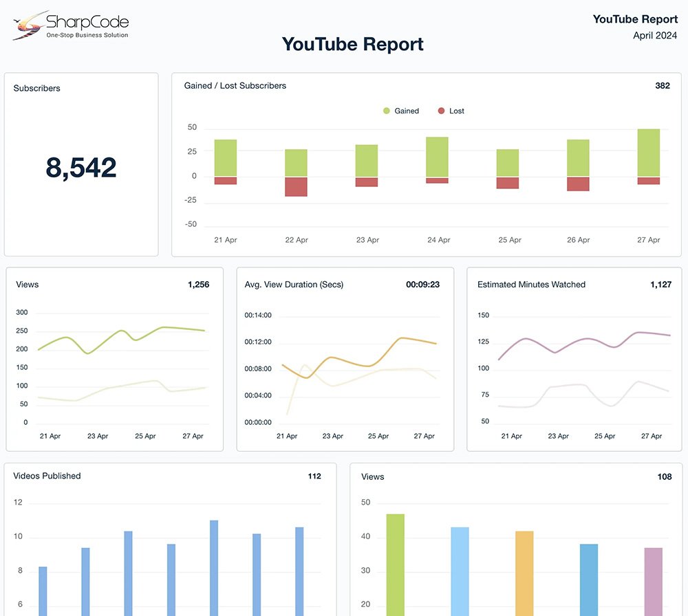
Task: Select the green bar in bottom Views chart
Action: [x=396, y=564]
